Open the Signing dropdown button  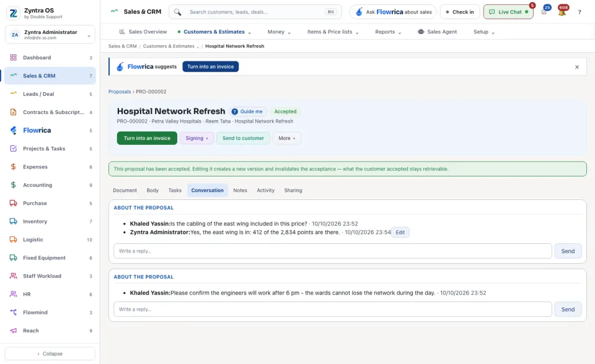click(x=196, y=138)
